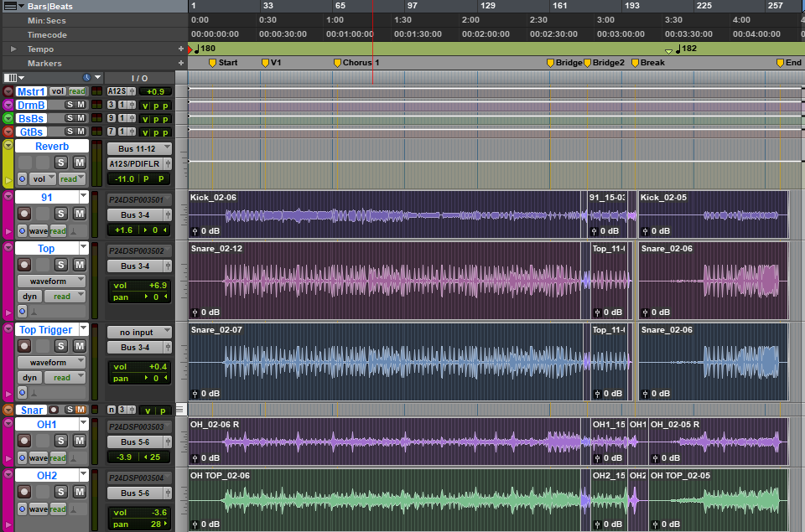
Task: Click the BsBs green track circle icon
Action: [x=8, y=118]
